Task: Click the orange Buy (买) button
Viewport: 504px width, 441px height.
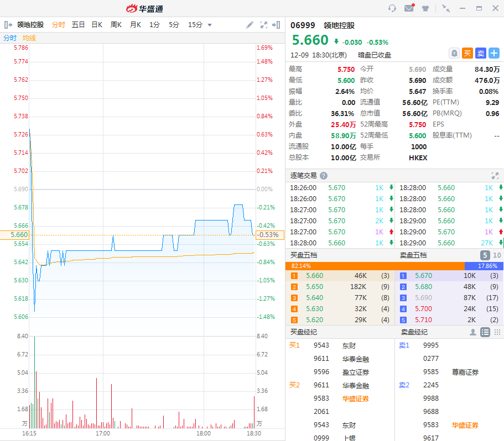Action: pos(467,53)
